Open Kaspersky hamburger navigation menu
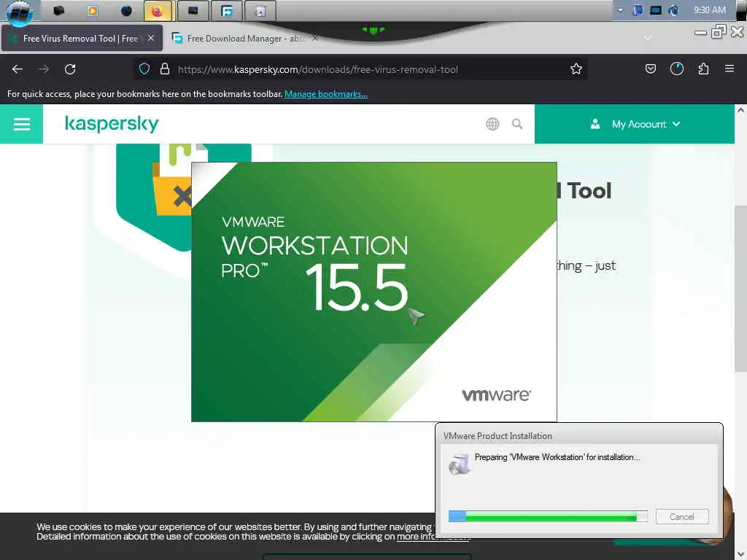Image resolution: width=747 pixels, height=560 pixels. click(x=21, y=124)
